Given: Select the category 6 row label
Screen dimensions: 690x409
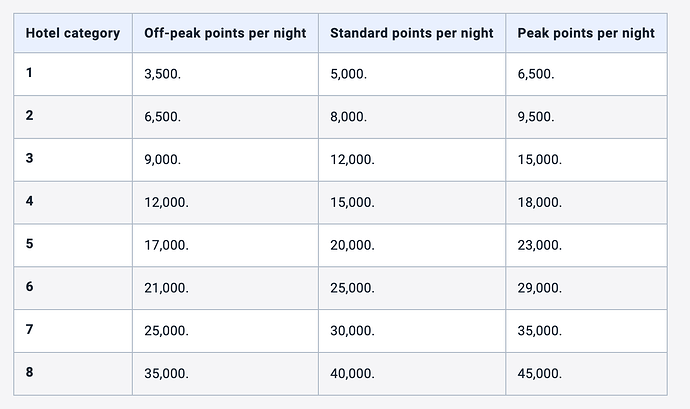Looking at the screenshot, I should coord(29,287).
